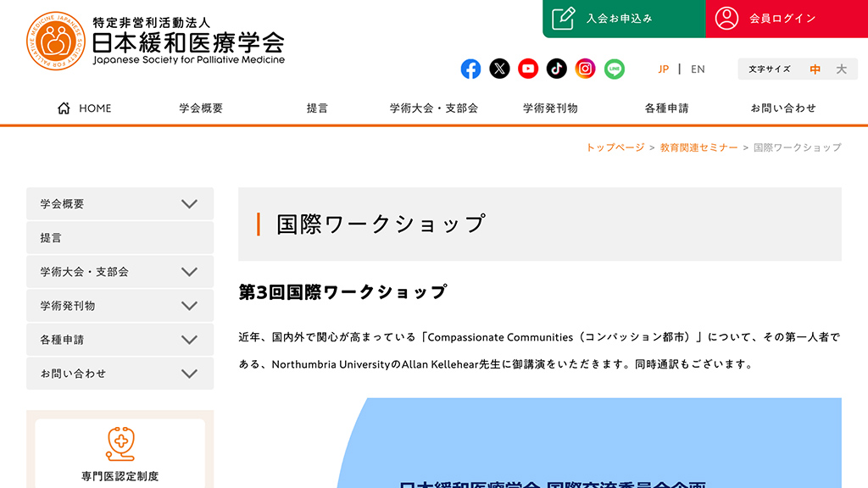Follow the 教育関連セミナー breadcrumb link

point(698,147)
